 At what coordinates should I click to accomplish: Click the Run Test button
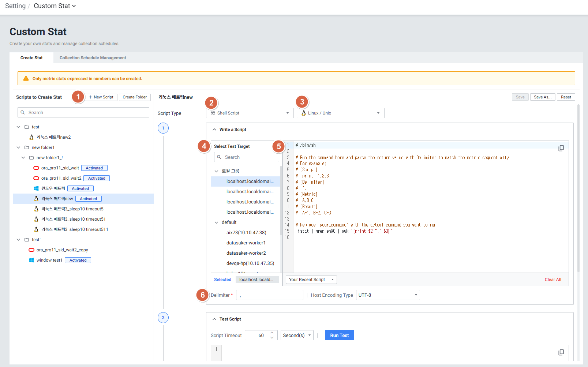339,336
